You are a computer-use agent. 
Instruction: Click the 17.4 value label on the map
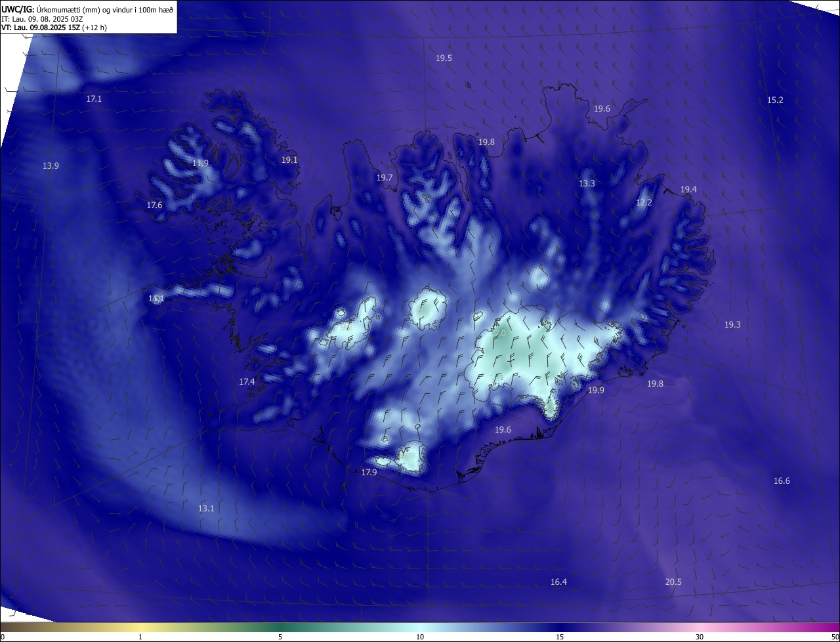point(247,382)
